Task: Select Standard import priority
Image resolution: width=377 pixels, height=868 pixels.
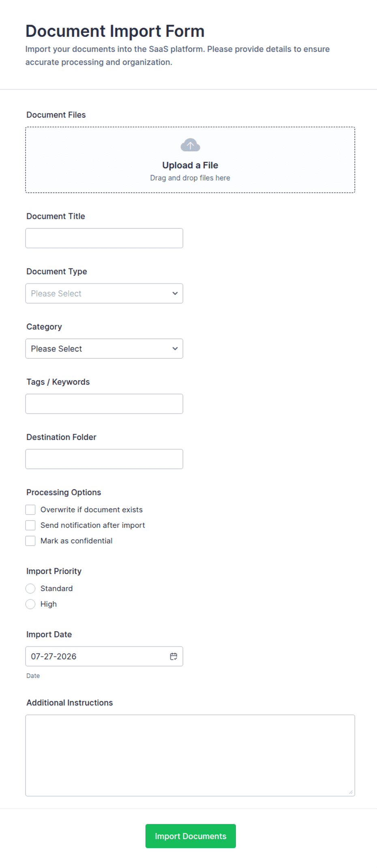Action: tap(30, 589)
